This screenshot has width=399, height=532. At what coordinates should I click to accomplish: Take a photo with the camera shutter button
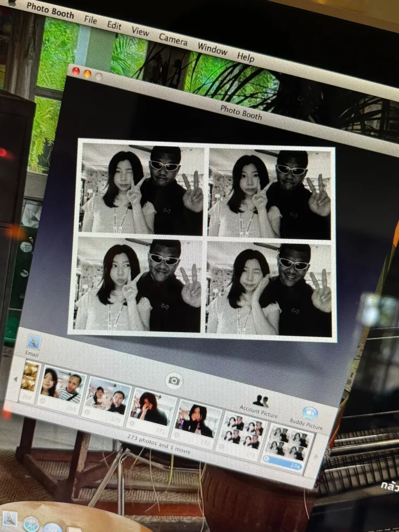[174, 380]
